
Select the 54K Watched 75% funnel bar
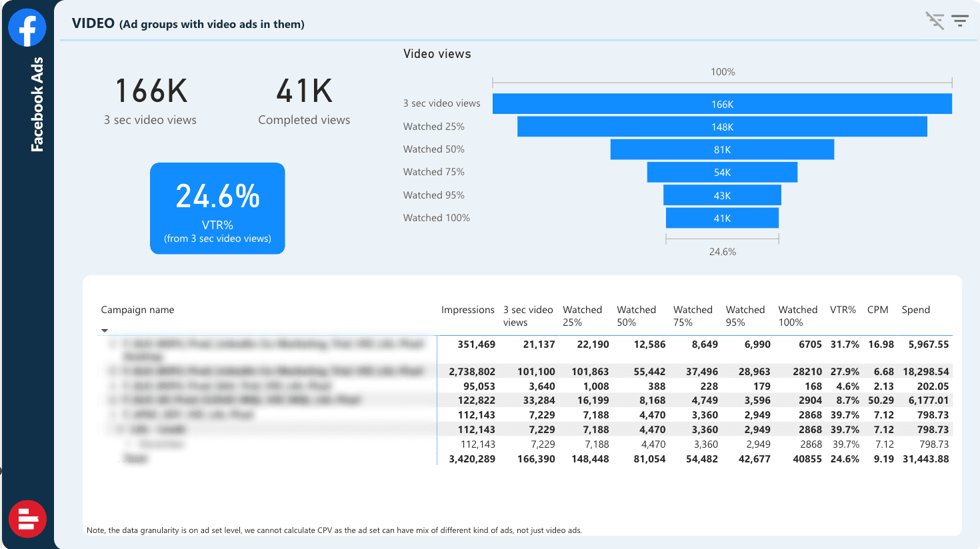pos(722,172)
